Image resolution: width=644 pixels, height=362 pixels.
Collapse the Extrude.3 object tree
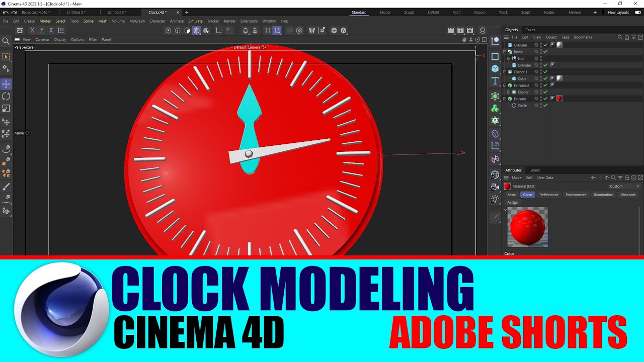[x=505, y=85]
